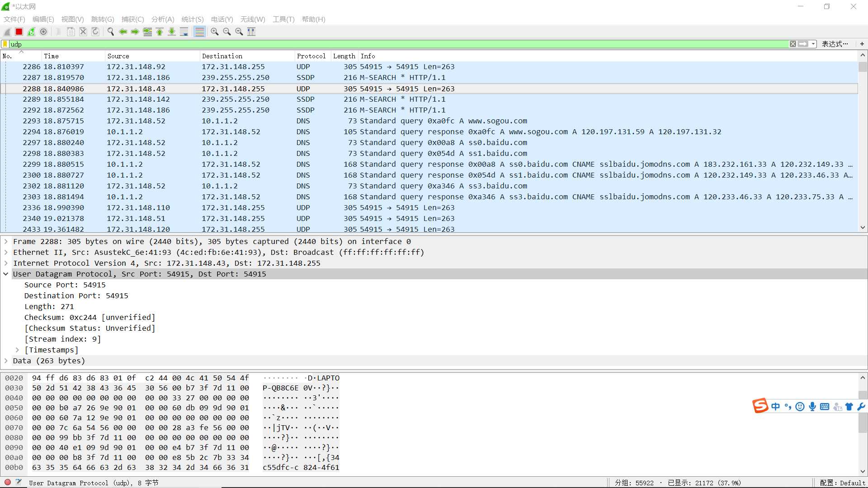Stop the running capture with red square

point(19,32)
